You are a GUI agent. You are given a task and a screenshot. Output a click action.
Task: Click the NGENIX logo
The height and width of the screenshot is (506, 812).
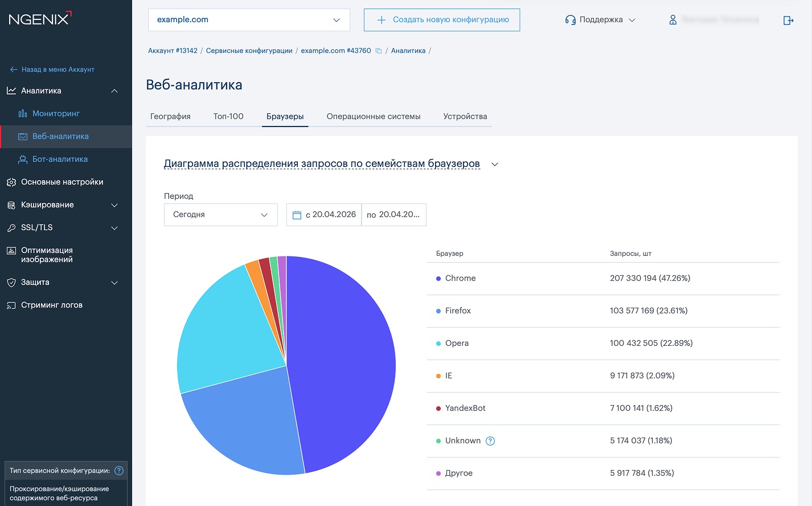[40, 18]
